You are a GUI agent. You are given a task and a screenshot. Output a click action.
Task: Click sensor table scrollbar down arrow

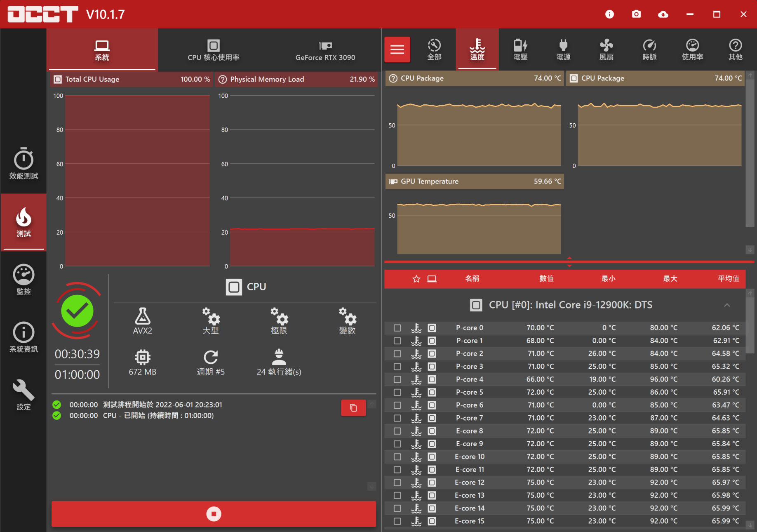[750, 525]
